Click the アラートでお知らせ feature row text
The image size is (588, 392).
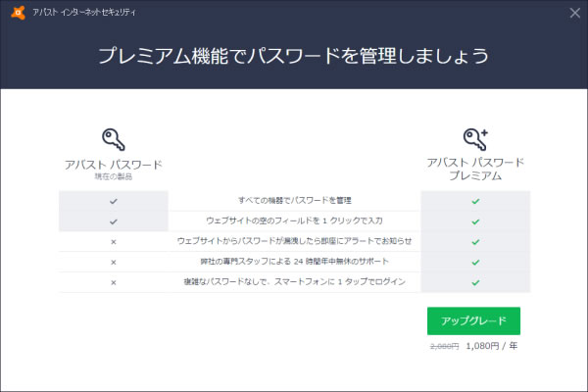[295, 241]
